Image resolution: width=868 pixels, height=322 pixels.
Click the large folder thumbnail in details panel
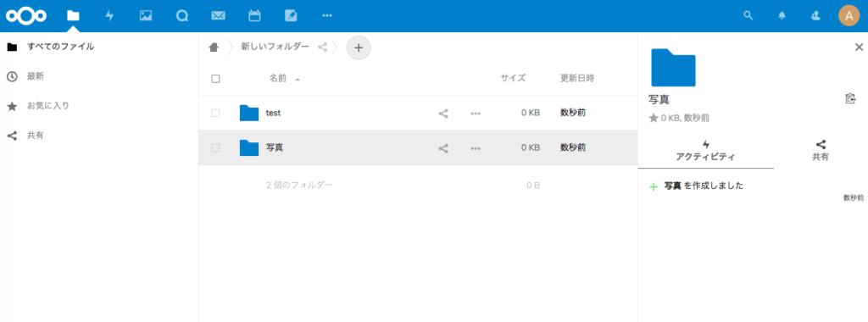click(673, 68)
